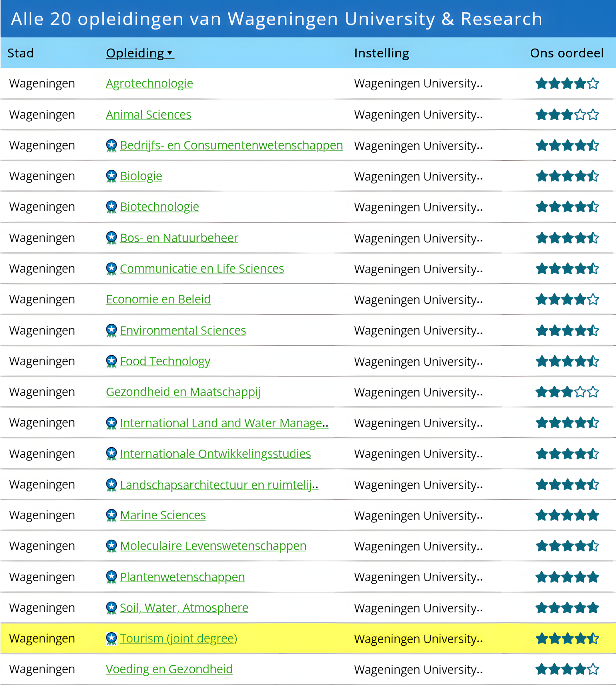Click the Instelling column header

click(x=382, y=53)
